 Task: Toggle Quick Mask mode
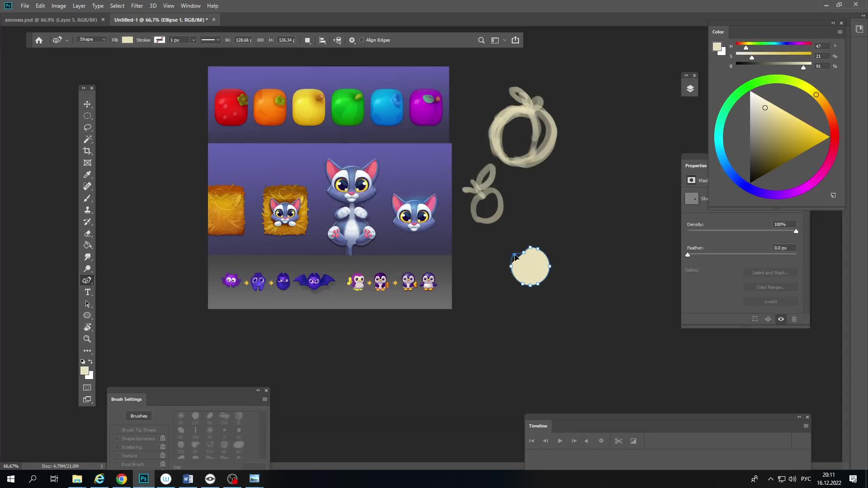(87, 388)
